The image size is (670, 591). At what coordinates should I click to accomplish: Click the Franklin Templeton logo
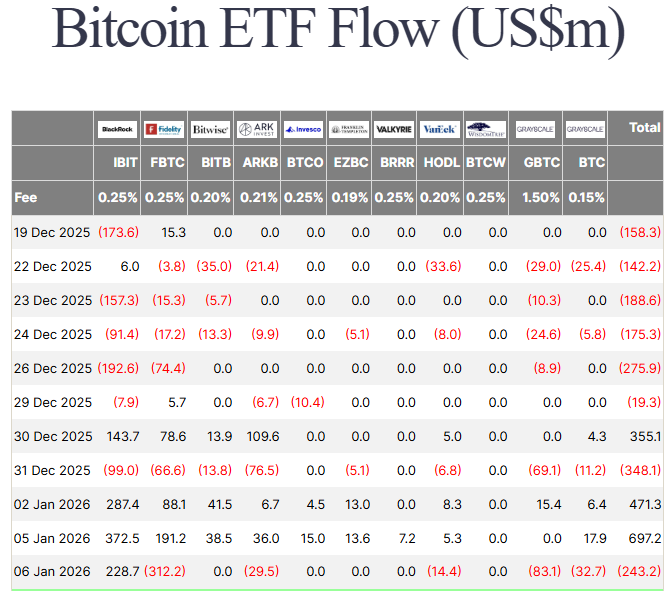pos(349,129)
